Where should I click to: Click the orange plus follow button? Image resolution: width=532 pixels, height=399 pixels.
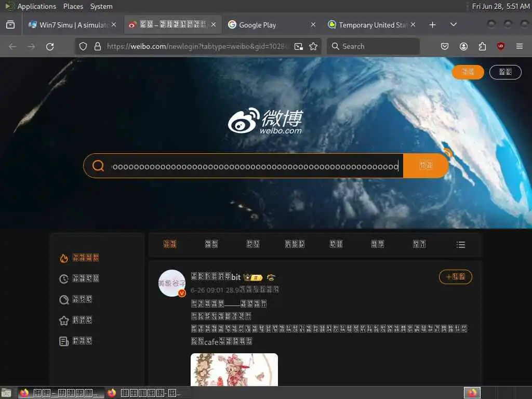[455, 277]
